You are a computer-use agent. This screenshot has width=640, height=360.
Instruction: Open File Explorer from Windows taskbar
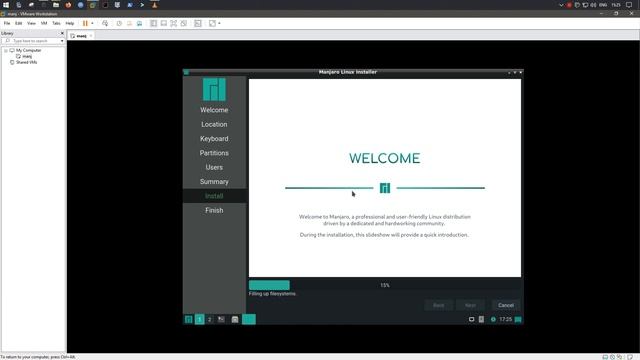pyautogui.click(x=56, y=5)
